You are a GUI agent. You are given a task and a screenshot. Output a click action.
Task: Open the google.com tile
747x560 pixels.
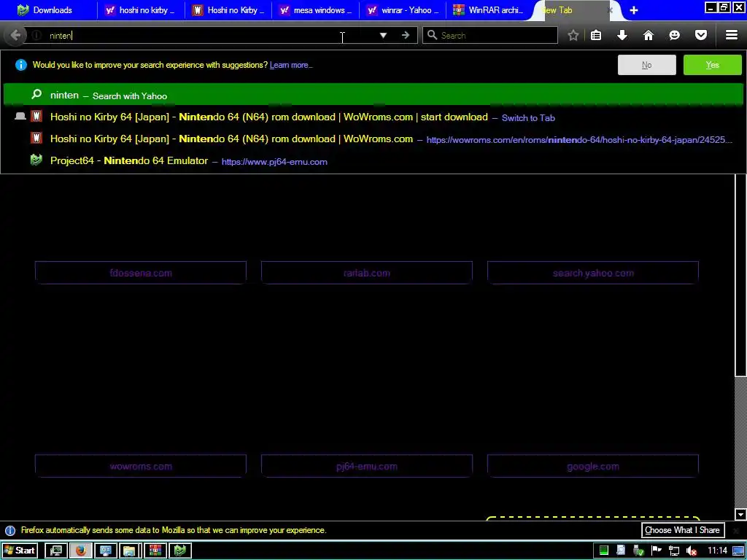click(x=593, y=466)
